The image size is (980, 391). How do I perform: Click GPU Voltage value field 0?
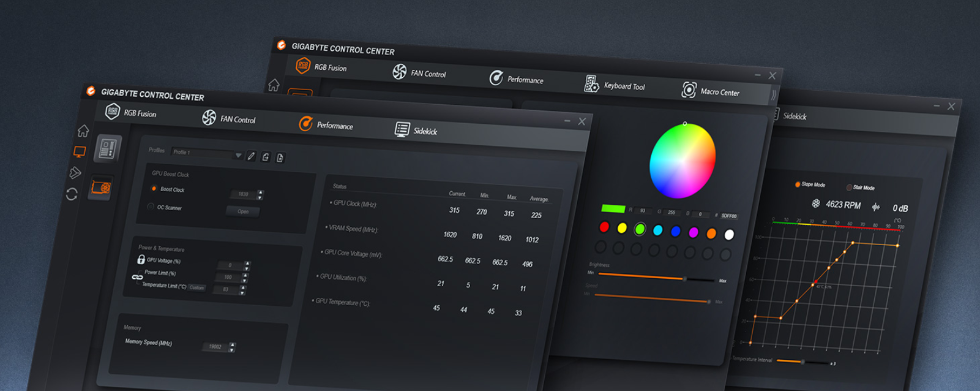(231, 265)
